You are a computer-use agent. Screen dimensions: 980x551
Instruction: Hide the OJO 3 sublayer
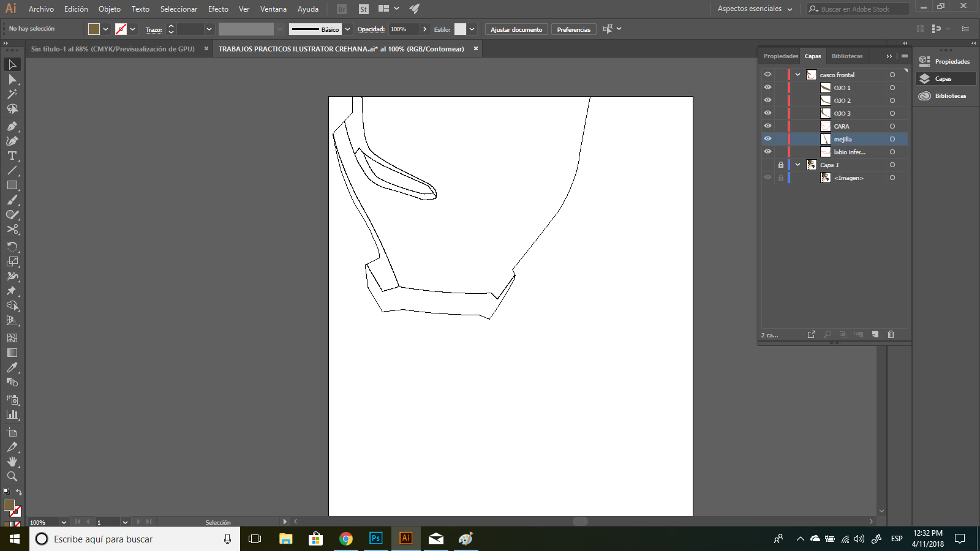(767, 113)
